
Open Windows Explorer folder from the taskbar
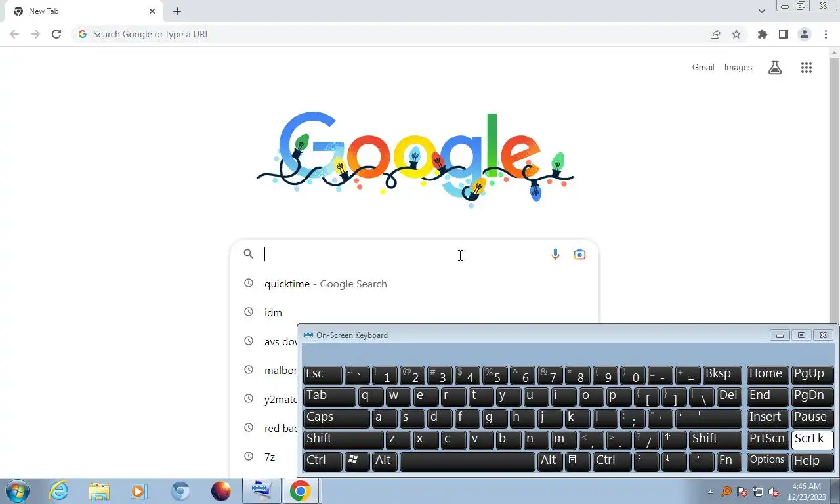pyautogui.click(x=99, y=491)
